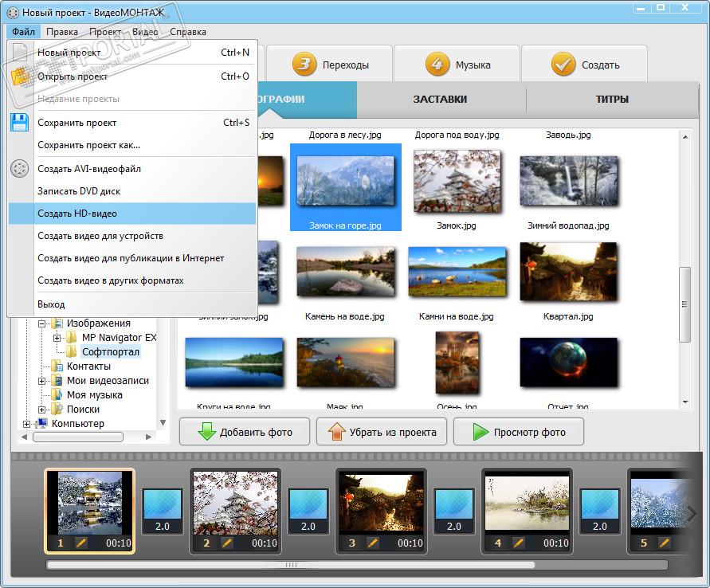Select the Зимний водопад.jpg thumbnail
This screenshot has width=710, height=588.
tap(569, 181)
